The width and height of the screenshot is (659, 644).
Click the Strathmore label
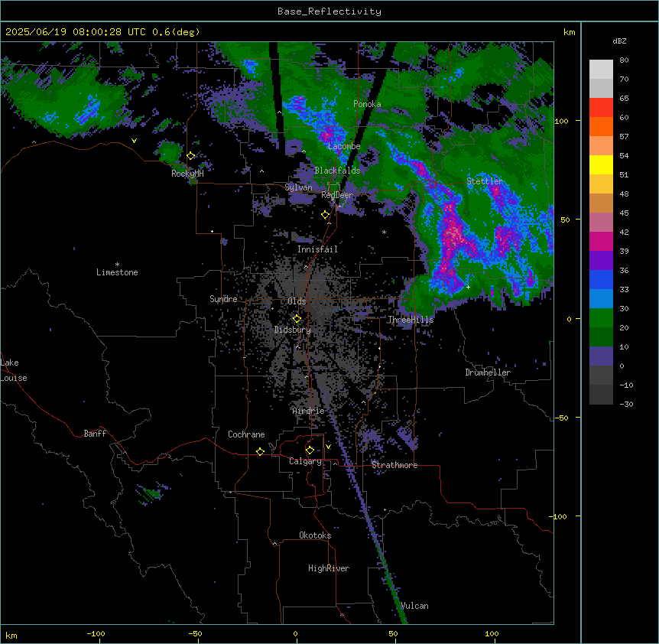point(394,465)
